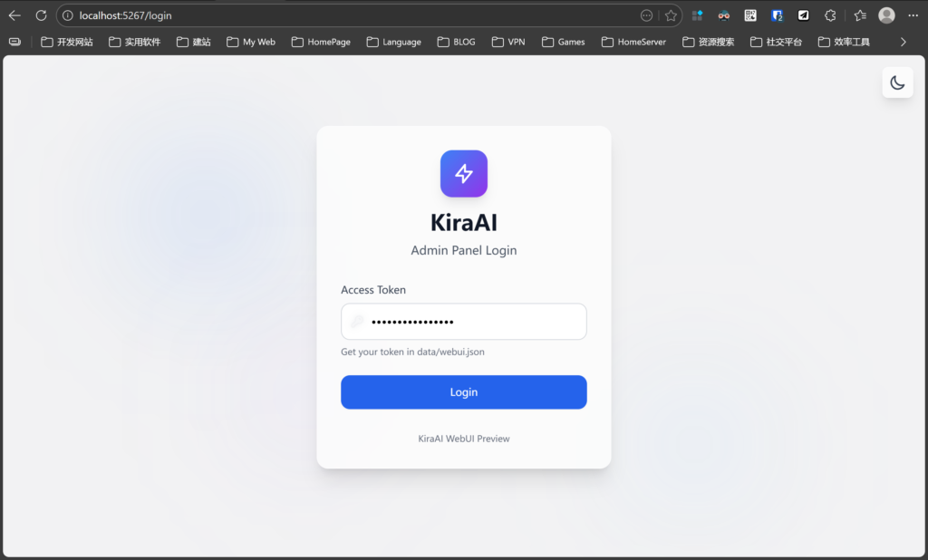Go back using the browser back arrow

pos(14,15)
